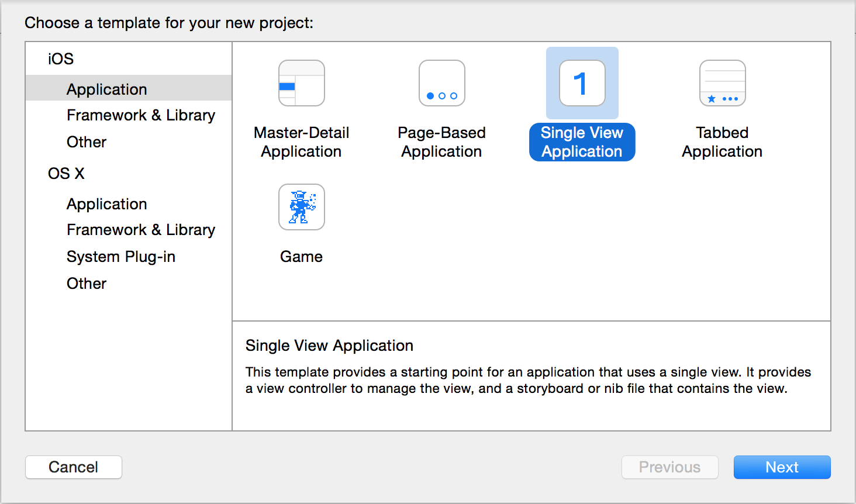Viewport: 856px width, 504px height.
Task: Click the highlighted Single View Application icon
Action: pos(582,83)
